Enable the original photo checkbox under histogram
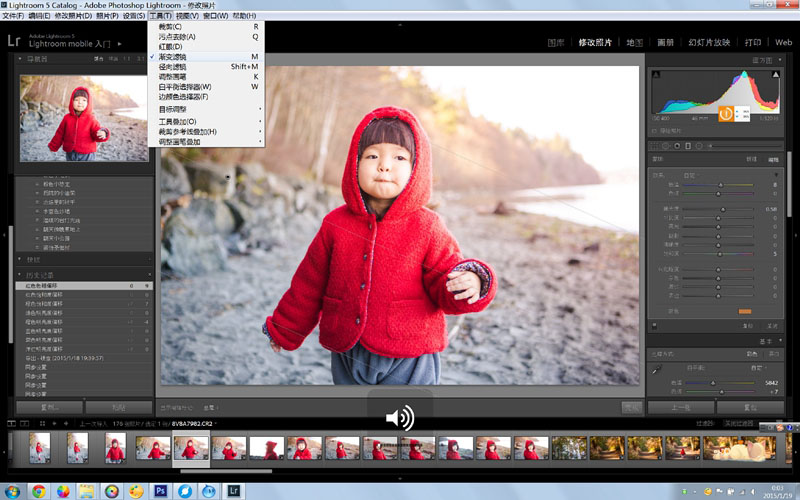800x500 pixels. click(x=655, y=131)
